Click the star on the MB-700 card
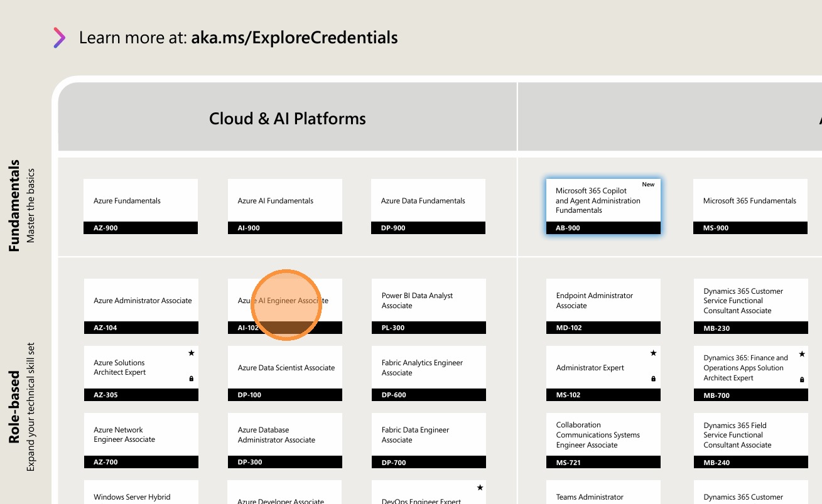 pos(802,354)
